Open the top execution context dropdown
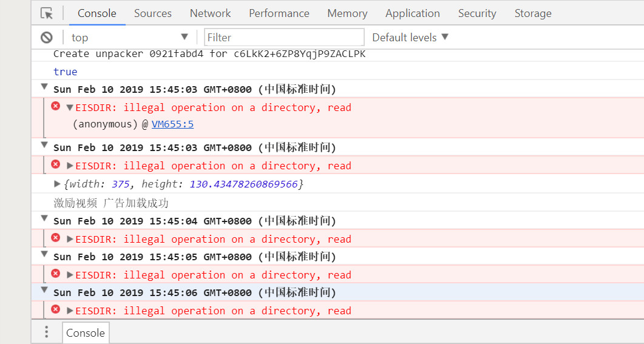 [x=130, y=38]
